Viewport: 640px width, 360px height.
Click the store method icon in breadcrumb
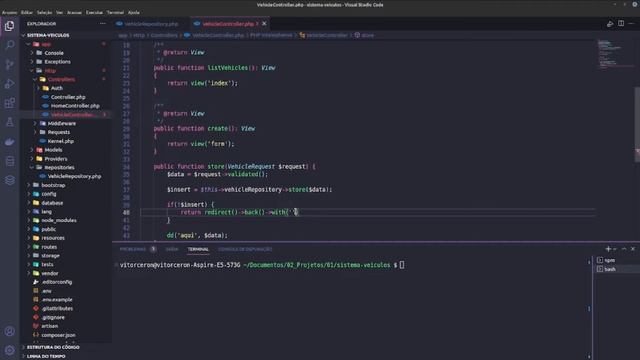(357, 35)
